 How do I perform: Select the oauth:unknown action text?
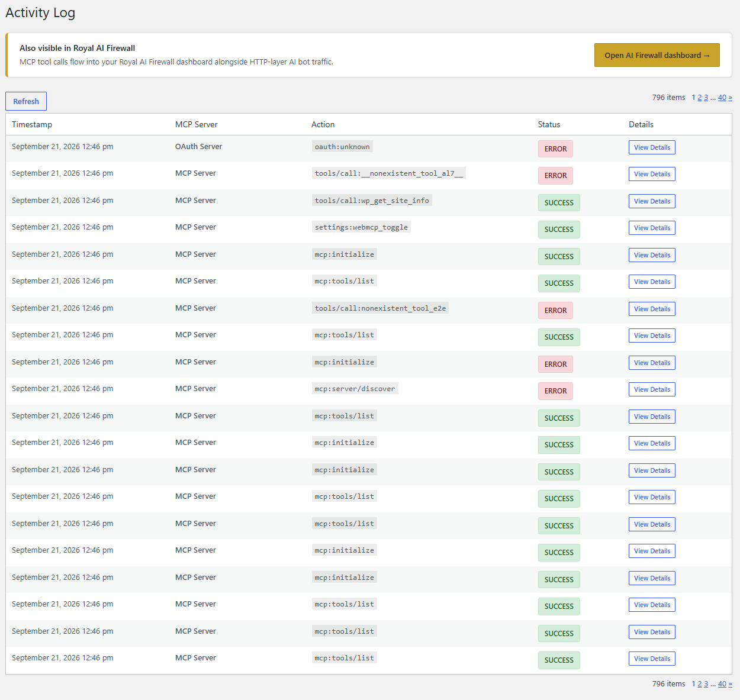click(342, 147)
